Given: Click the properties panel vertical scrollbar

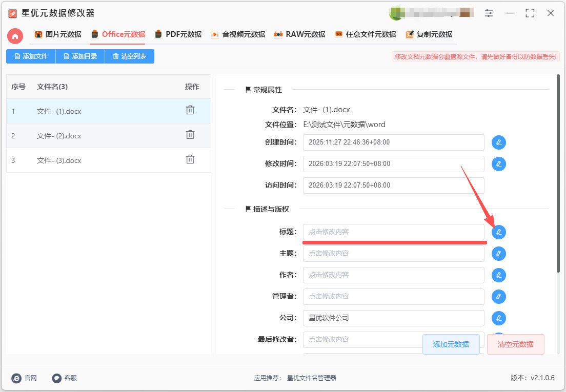Looking at the screenshot, I should click(558, 173).
